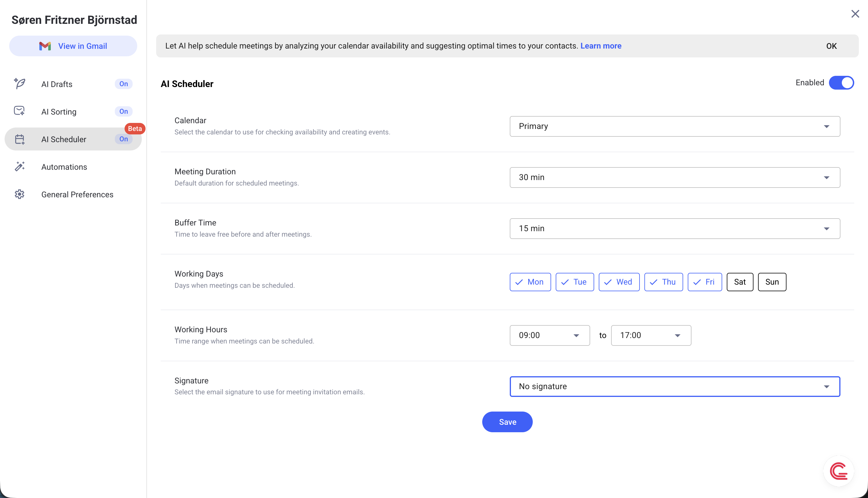
Task: Uncheck the Mon working day
Action: coord(530,282)
